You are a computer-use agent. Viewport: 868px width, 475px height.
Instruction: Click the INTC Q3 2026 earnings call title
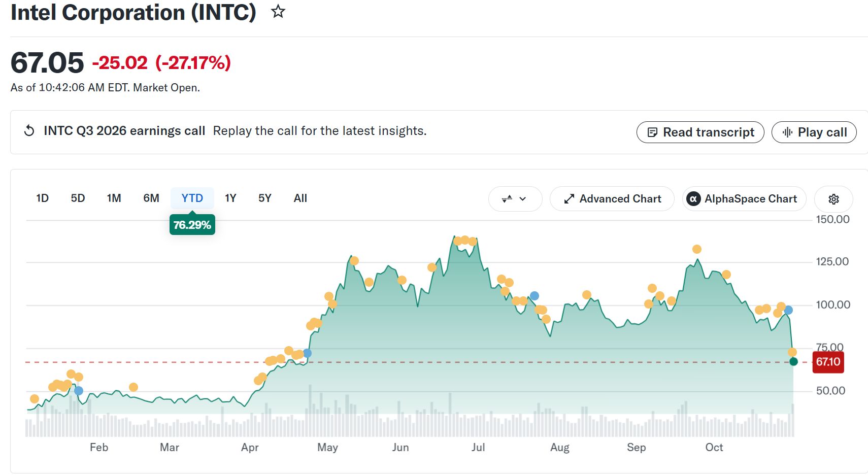[124, 131]
